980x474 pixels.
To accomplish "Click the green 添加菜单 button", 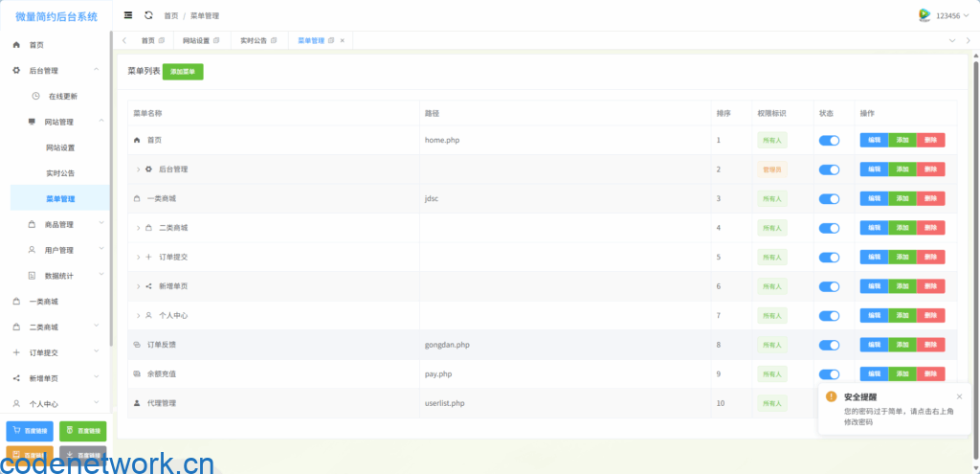I will pyautogui.click(x=183, y=72).
